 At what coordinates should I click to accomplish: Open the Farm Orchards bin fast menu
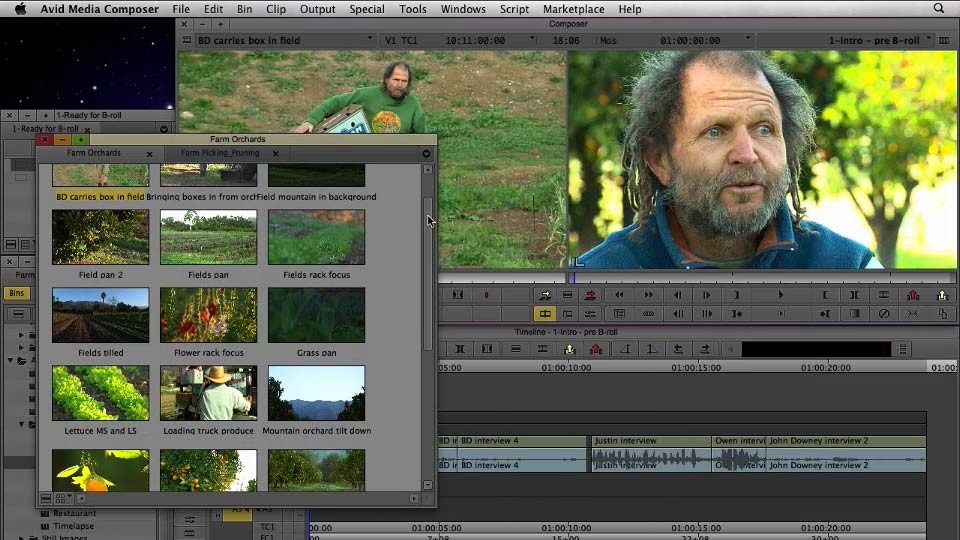pyautogui.click(x=426, y=154)
